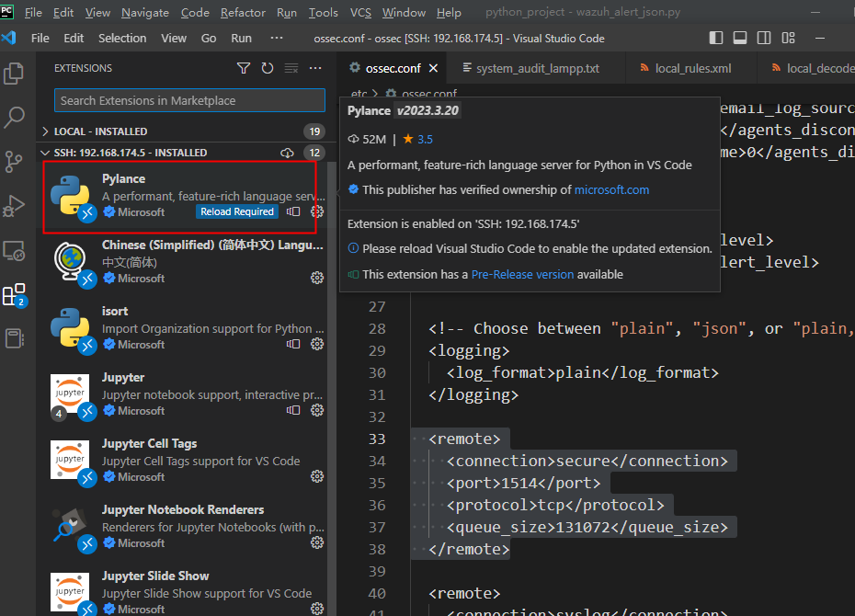Click the <protocol>tcp</protocol> line
Viewport: 855px width, 616px height.
tap(555, 505)
